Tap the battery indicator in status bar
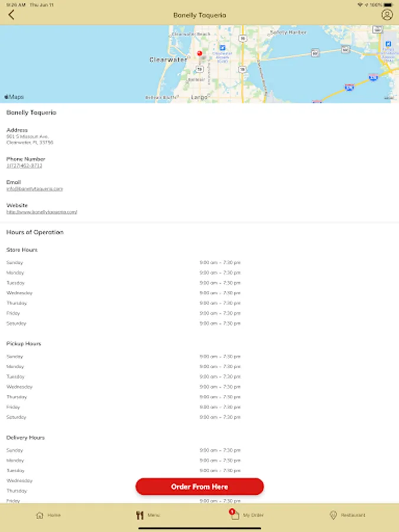This screenshot has width=399, height=532. (x=388, y=5)
